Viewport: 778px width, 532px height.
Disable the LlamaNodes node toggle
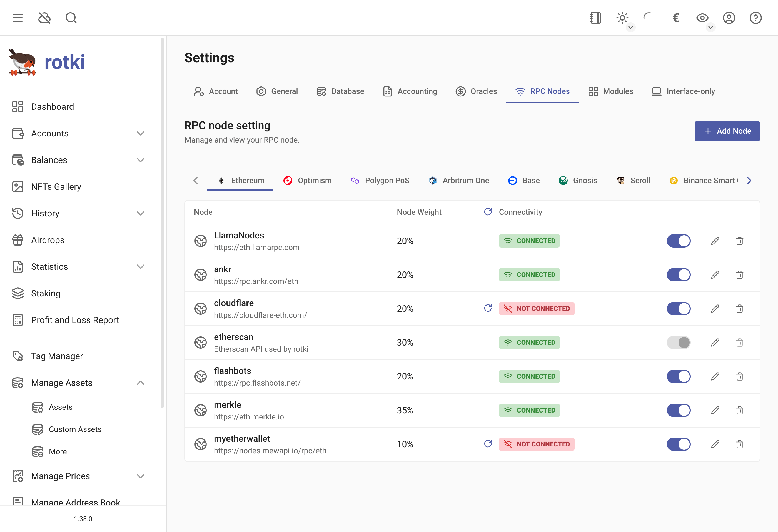(679, 241)
